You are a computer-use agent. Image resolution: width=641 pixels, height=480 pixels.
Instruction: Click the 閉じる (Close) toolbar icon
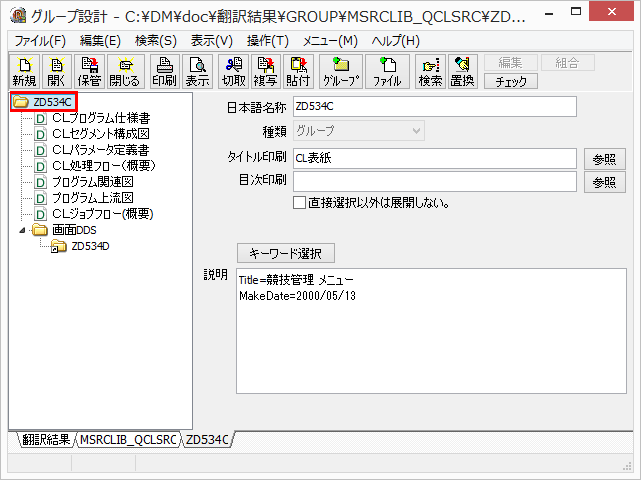click(x=126, y=72)
